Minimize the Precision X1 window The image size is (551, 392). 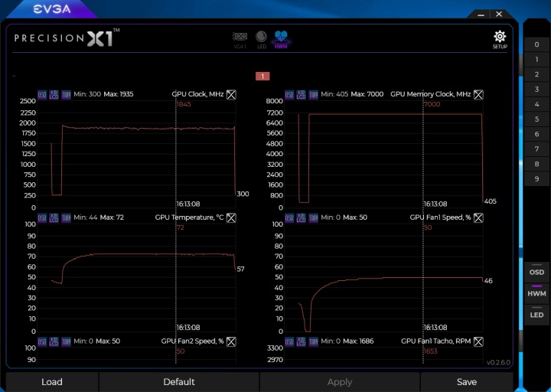(481, 15)
